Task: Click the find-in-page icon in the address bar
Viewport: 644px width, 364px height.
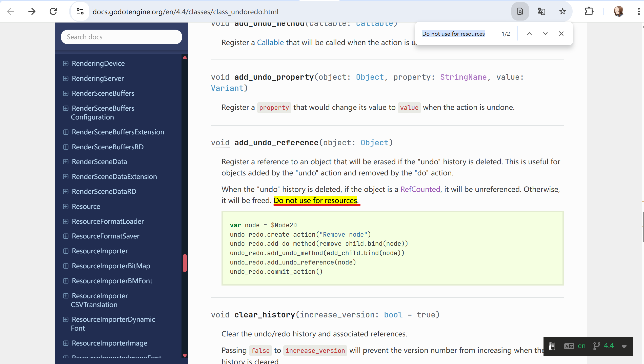Action: pyautogui.click(x=520, y=11)
